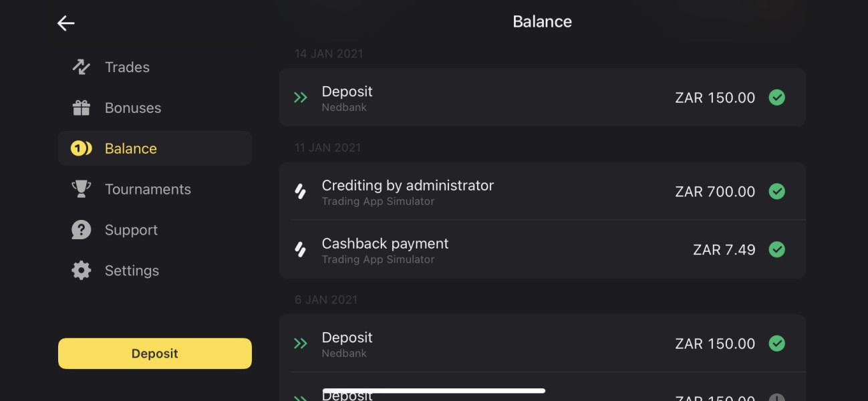Tap the ZAR 700.00 amount
Viewport: 868px width, 401px height.
click(x=715, y=192)
